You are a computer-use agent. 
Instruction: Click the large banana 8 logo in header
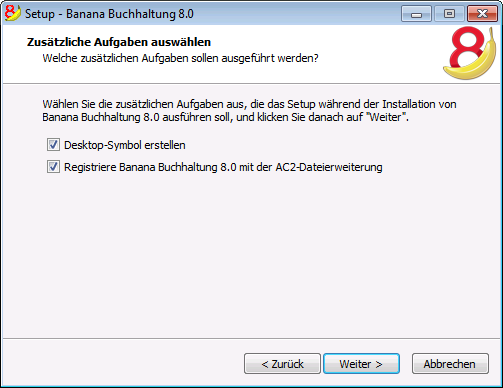tap(470, 53)
